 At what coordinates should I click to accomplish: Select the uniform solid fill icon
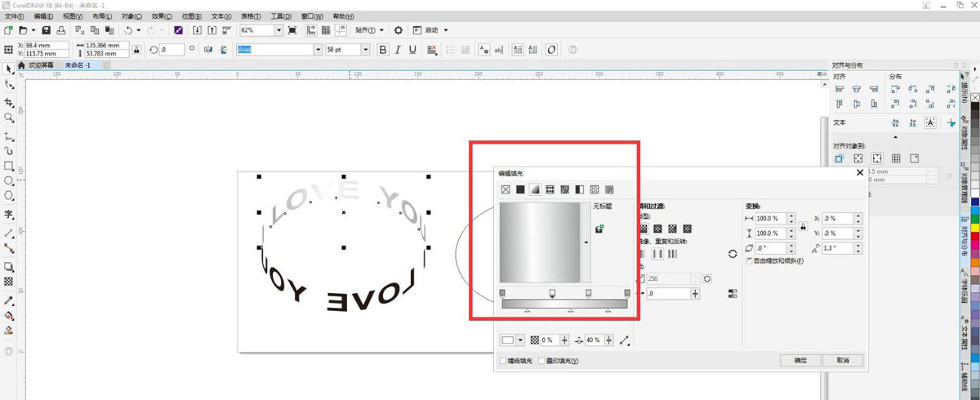coord(520,189)
